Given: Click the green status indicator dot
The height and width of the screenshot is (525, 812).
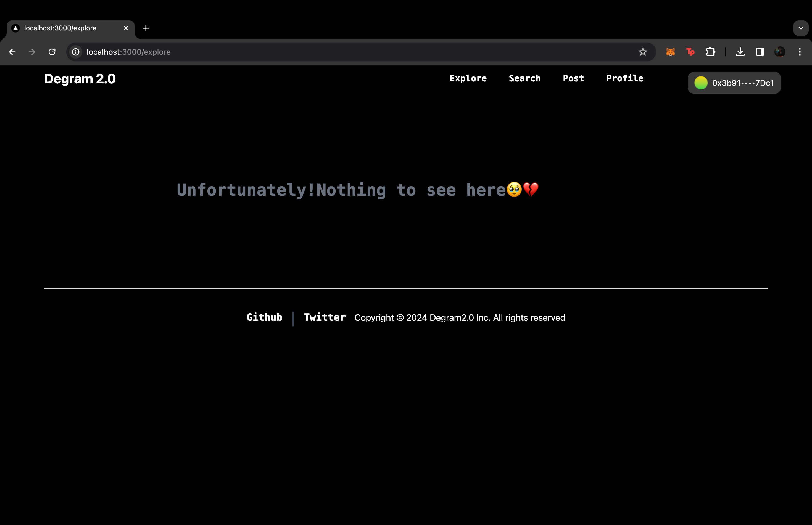Looking at the screenshot, I should 701,82.
